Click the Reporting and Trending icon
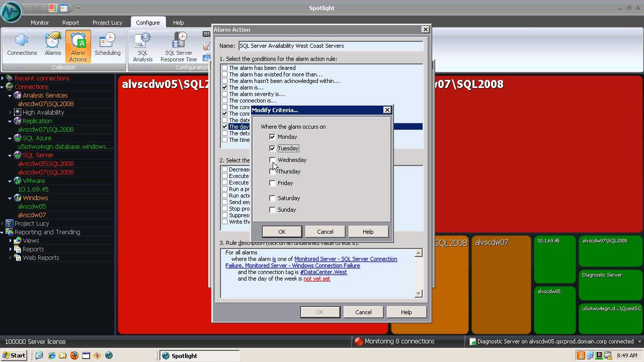 [9, 232]
